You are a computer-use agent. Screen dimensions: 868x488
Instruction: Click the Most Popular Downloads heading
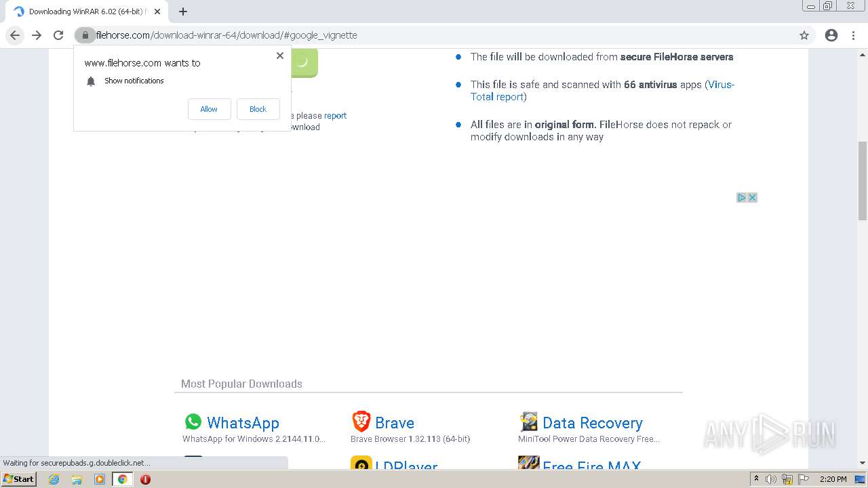tap(241, 384)
